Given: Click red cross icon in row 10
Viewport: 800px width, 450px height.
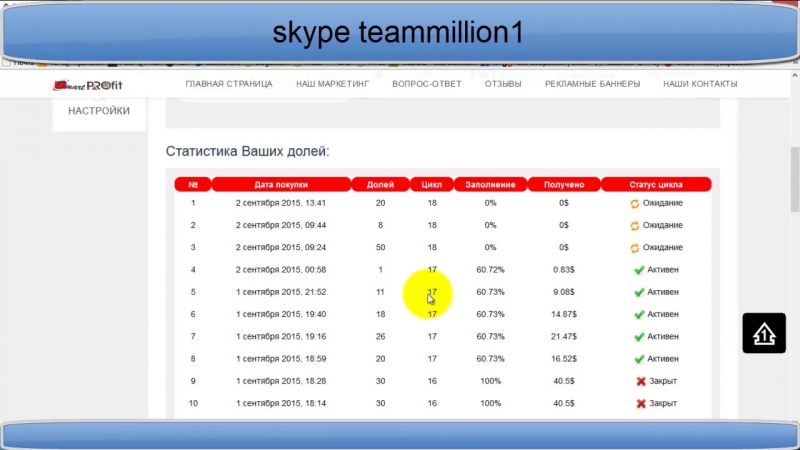Looking at the screenshot, I should click(x=641, y=404).
